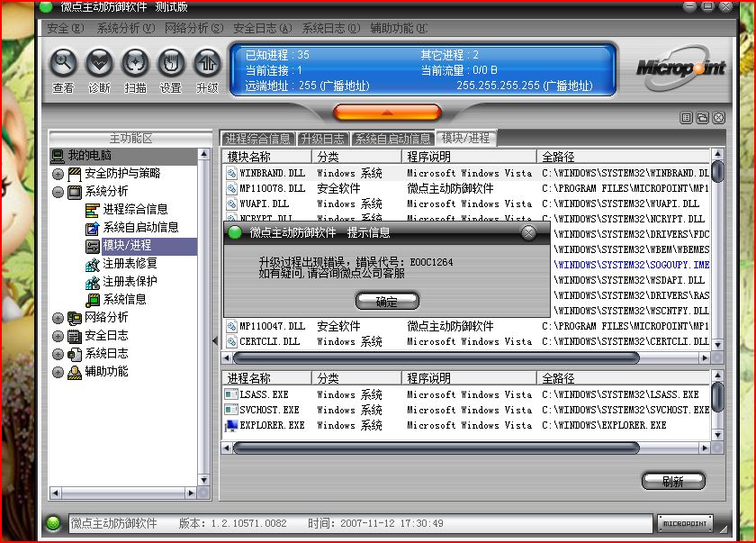Screen dimensions: 756x543
Task: Expand the 辅助功能 tree node
Action: pos(58,372)
